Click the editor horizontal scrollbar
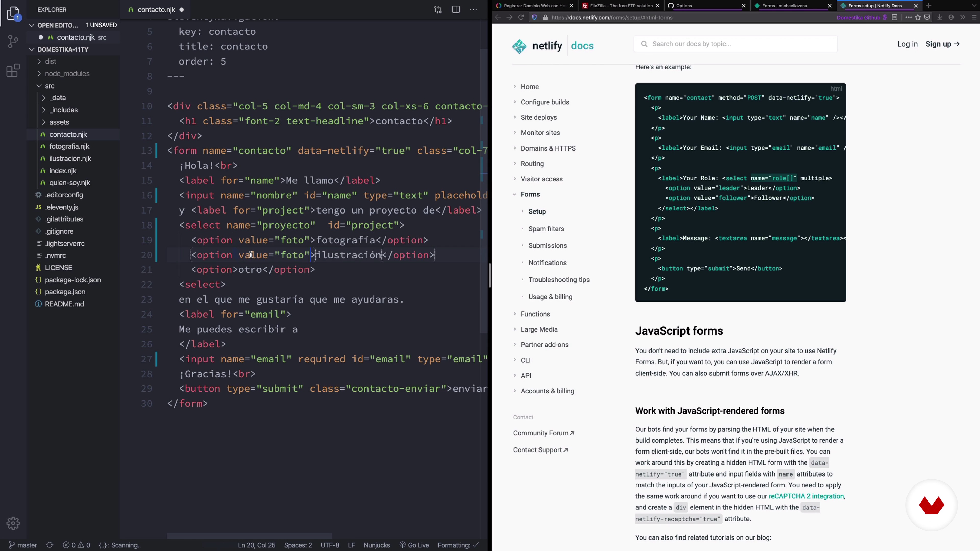This screenshot has width=980, height=551. coord(249,536)
